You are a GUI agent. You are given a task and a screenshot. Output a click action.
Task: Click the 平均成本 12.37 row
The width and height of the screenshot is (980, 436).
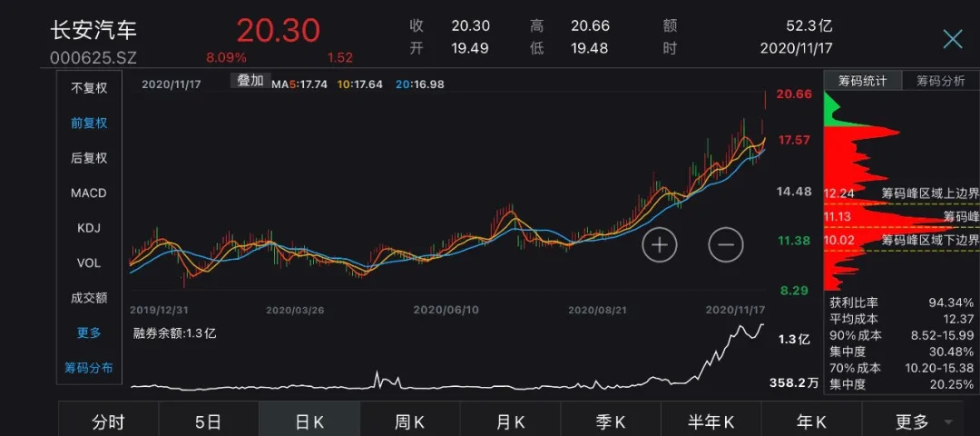(x=901, y=319)
